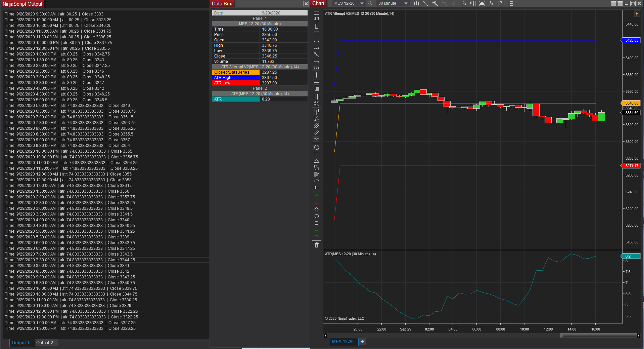This screenshot has width=644, height=349.
Task: Click the zoom out magnifier icon
Action: pos(444,3)
